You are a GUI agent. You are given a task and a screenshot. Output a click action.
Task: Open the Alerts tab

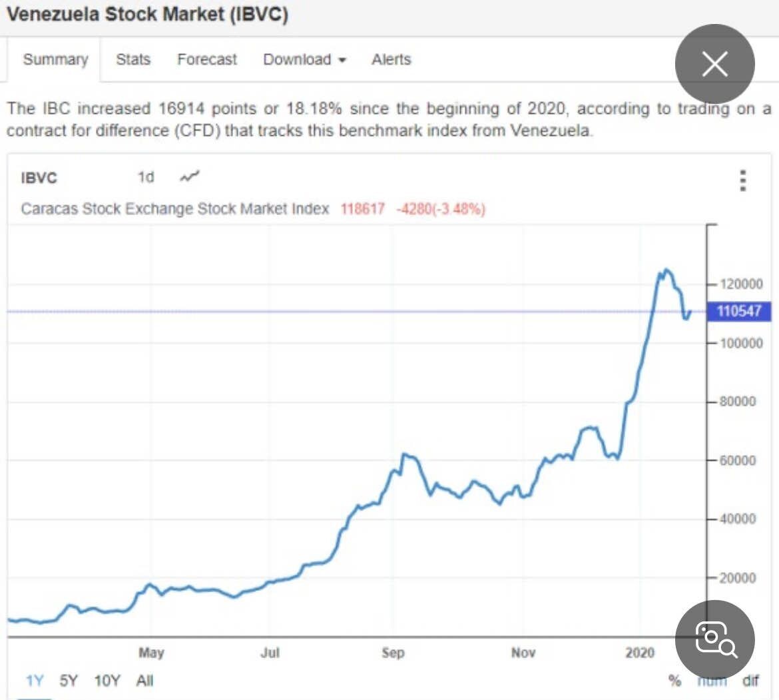(391, 59)
